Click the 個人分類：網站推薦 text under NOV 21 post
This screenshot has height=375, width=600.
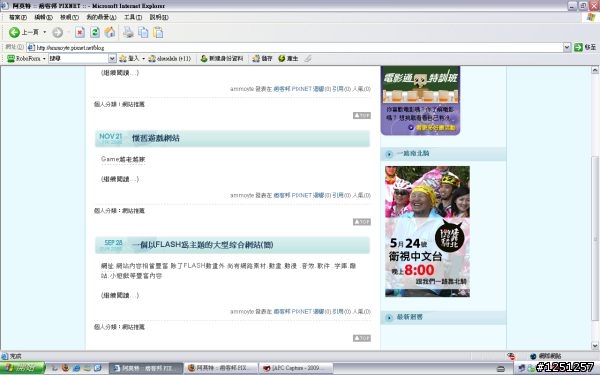tap(119, 211)
